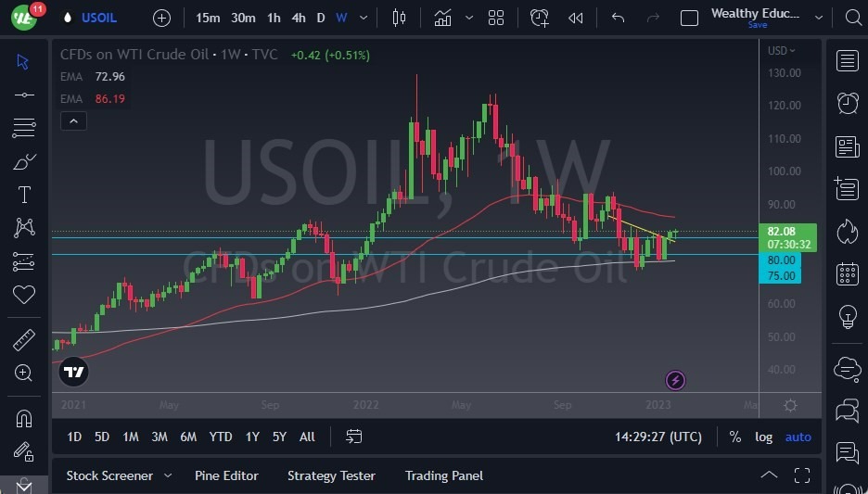868x494 pixels.
Task: Open the Pine Editor tab
Action: (x=226, y=475)
